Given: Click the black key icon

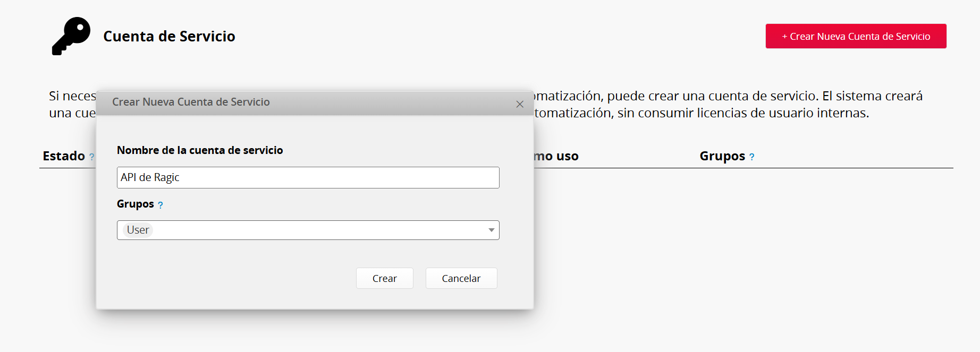Looking at the screenshot, I should [x=71, y=36].
